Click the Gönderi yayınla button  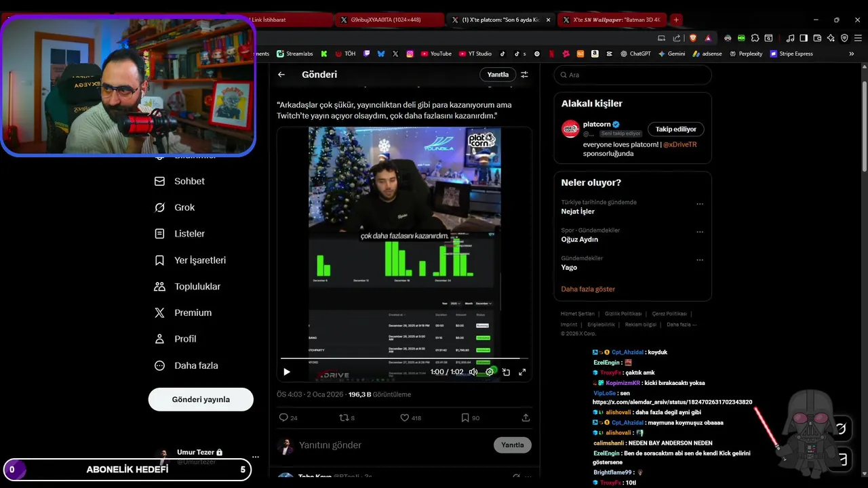[201, 399]
